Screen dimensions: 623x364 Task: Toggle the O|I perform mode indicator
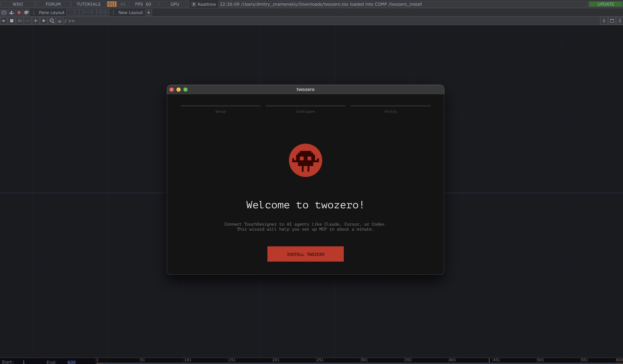tap(112, 4)
